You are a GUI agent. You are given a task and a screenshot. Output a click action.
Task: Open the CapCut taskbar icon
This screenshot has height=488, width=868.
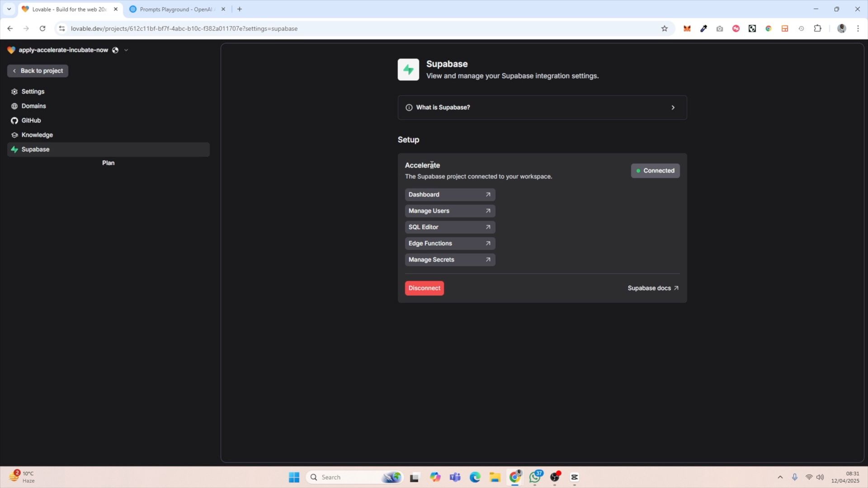pyautogui.click(x=575, y=477)
